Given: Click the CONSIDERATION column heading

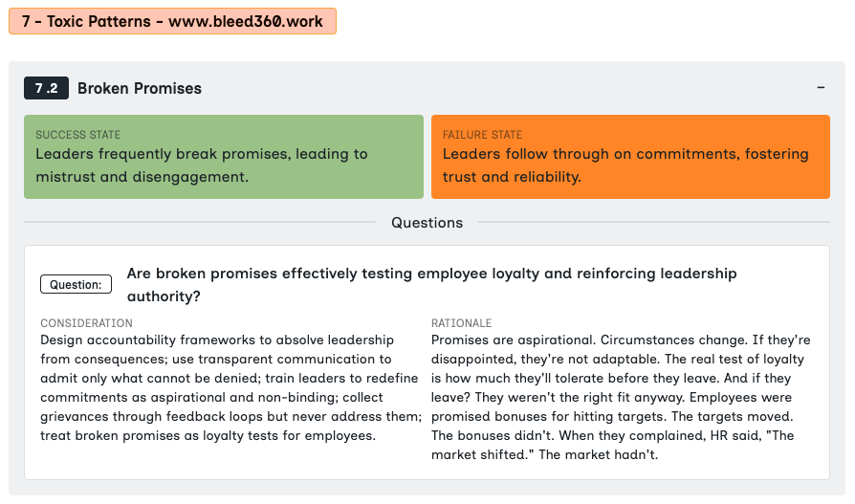Looking at the screenshot, I should tap(86, 323).
